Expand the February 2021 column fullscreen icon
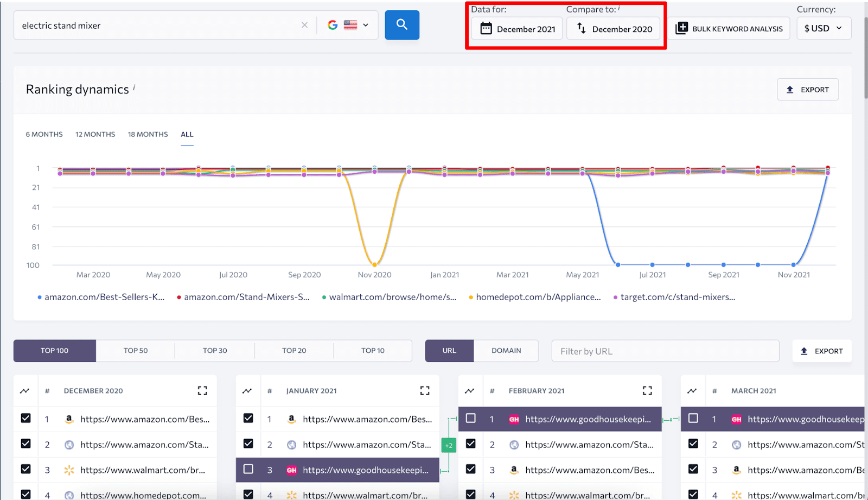This screenshot has height=500, width=868. pyautogui.click(x=647, y=390)
